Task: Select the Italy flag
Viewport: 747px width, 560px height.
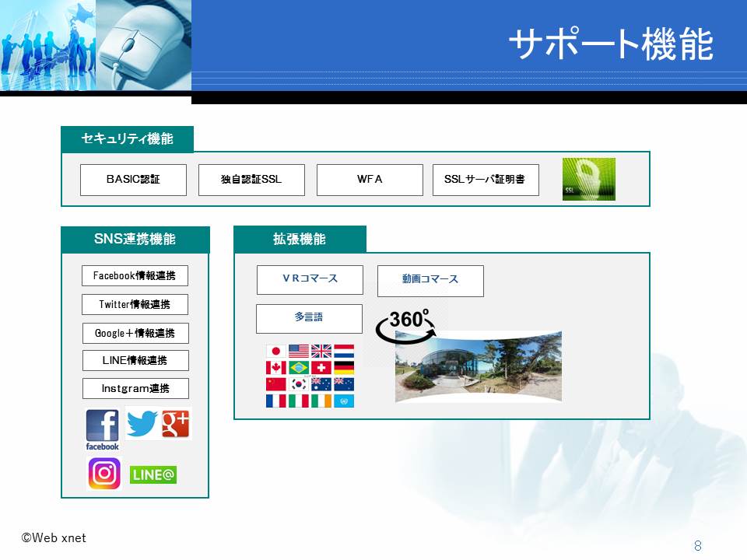Action: 299,401
